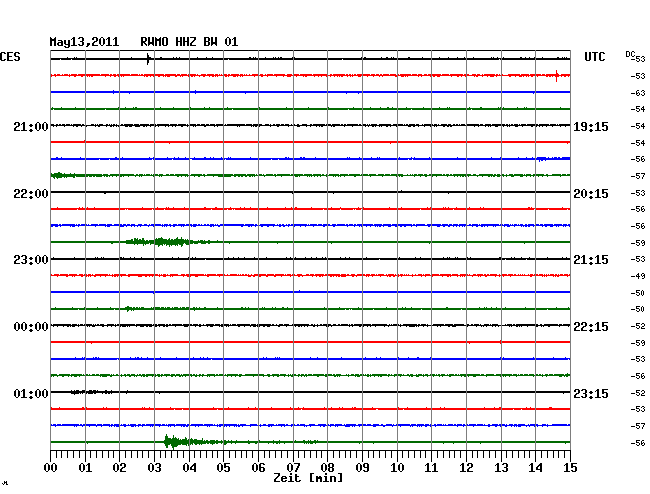Click the 07 minute axis label
This screenshot has height=494, width=650.
tap(293, 467)
